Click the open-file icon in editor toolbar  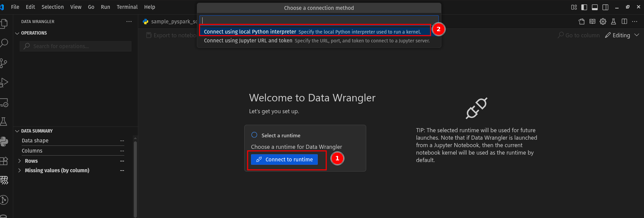click(582, 22)
